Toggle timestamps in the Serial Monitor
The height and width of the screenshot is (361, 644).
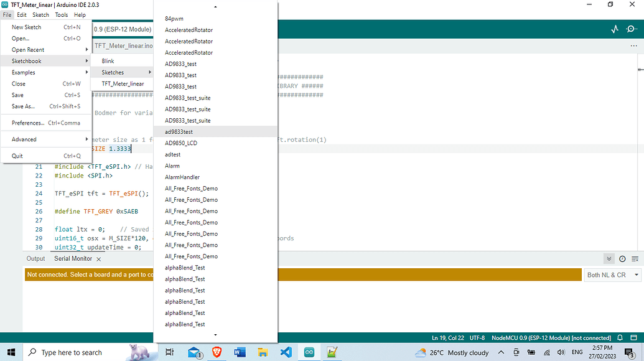[x=621, y=259]
